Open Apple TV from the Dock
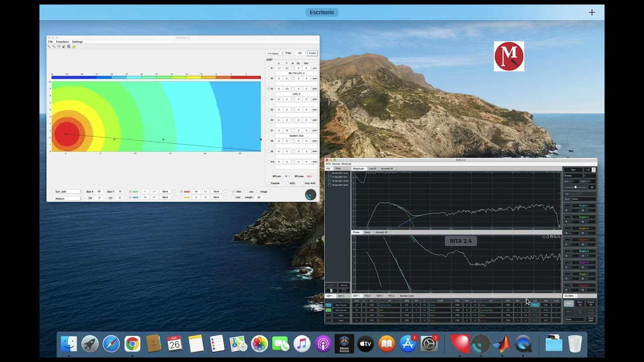Image resolution: width=644 pixels, height=362 pixels. pos(365,344)
